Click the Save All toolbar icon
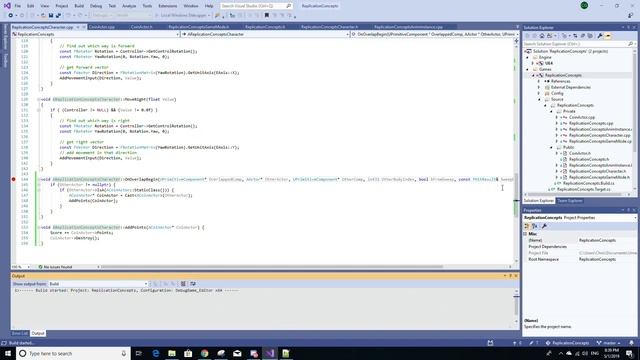640x360 pixels. (58, 16)
